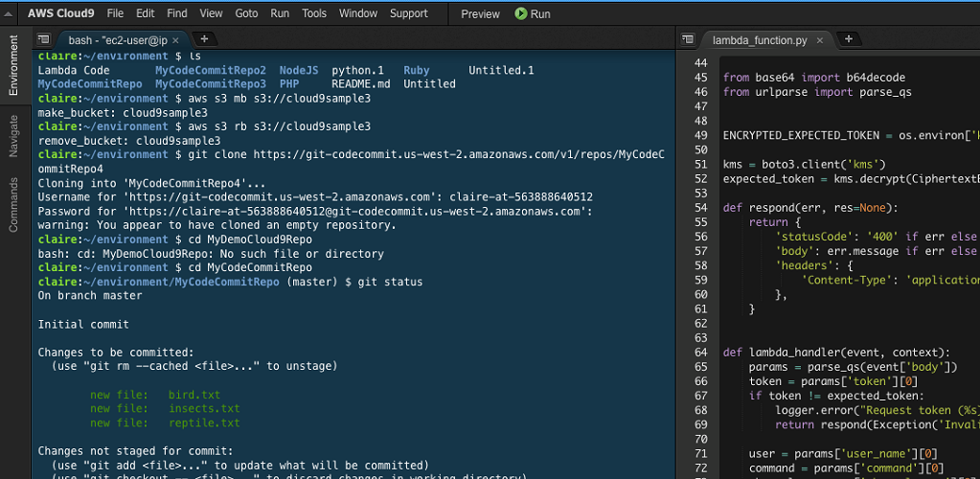This screenshot has width=980, height=479.
Task: Toggle the Commands side panel
Action: tap(13, 204)
